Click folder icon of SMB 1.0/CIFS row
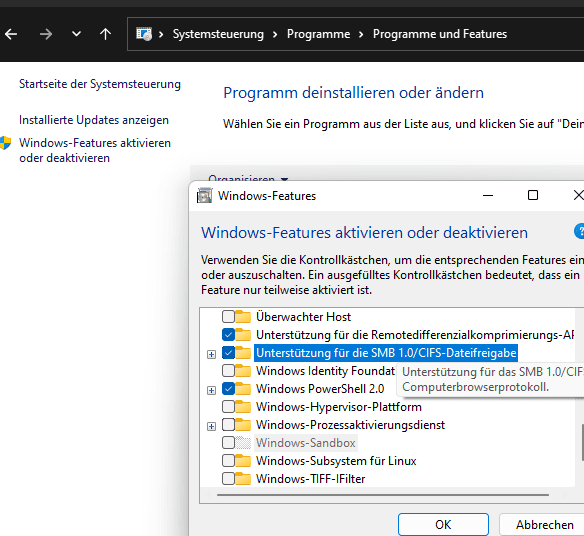The image size is (584, 536). click(x=243, y=352)
